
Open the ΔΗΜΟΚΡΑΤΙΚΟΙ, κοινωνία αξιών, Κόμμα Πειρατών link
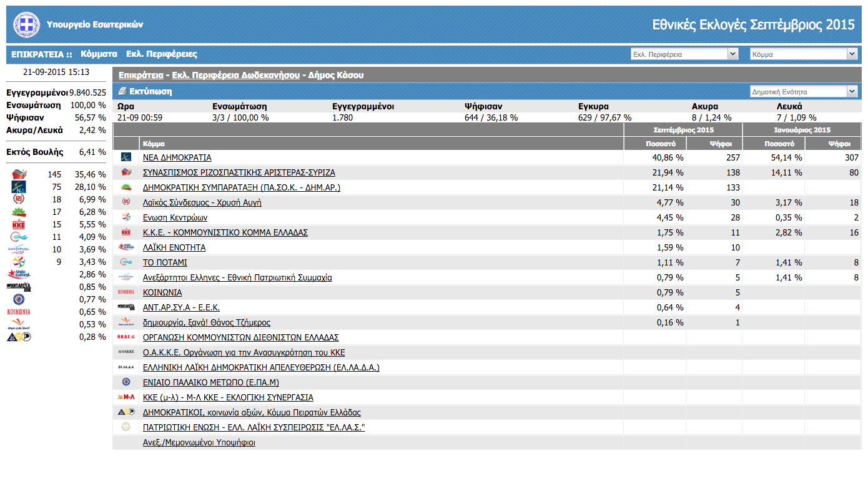[252, 412]
